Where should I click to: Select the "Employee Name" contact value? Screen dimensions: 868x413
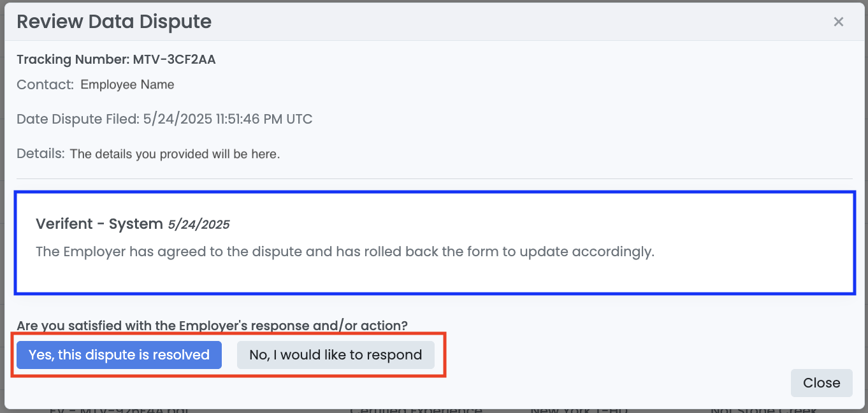127,85
